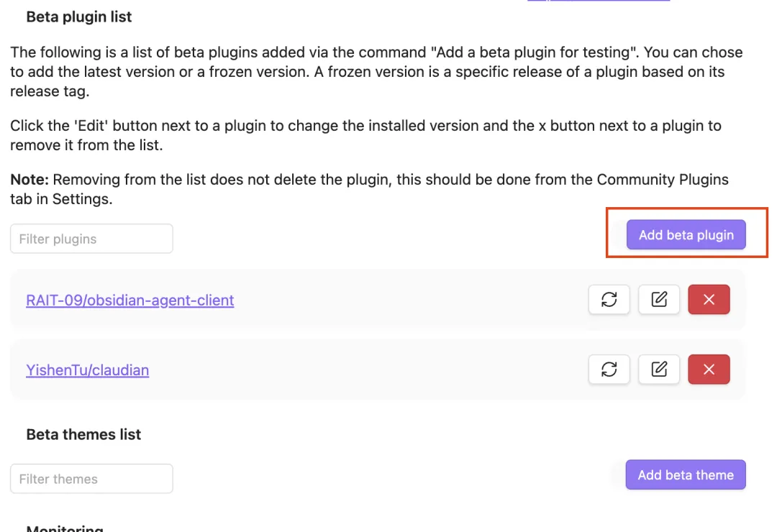Click into the Filter themes field
The width and height of the screenshot is (777, 532).
(91, 479)
